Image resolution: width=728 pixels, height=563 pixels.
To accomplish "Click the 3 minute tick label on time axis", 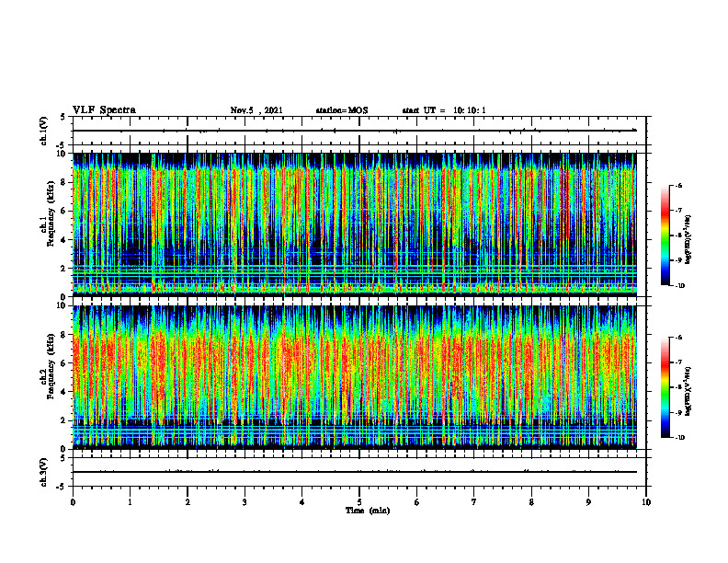I will 245,502.
